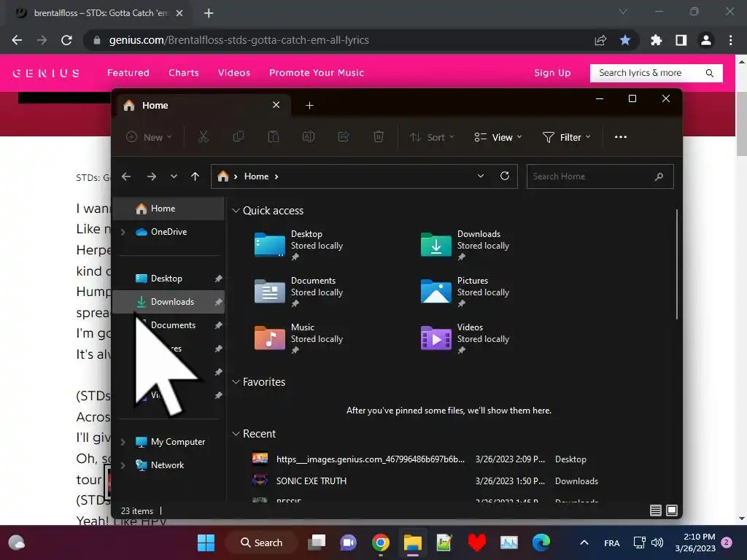Click Promote Your Music on Genius
Image resolution: width=747 pixels, height=560 pixels.
(317, 73)
